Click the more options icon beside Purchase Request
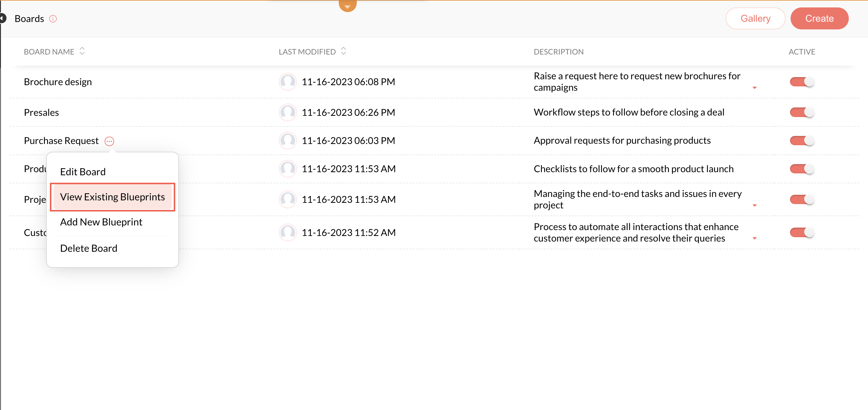Viewport: 868px width, 410px height. click(x=109, y=141)
